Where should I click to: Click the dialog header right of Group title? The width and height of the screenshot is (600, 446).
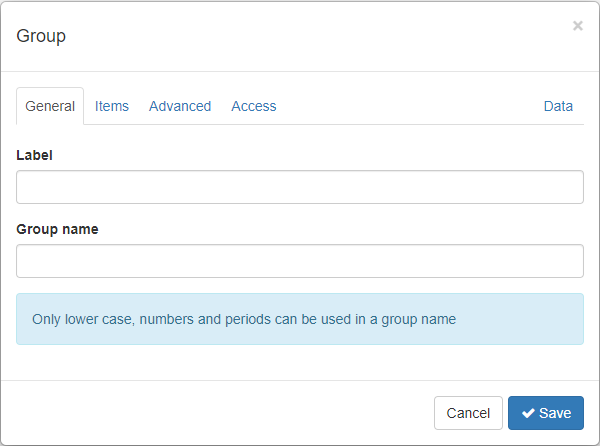click(318, 36)
